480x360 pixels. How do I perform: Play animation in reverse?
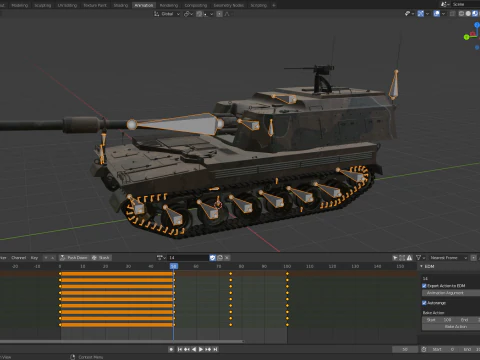coord(194,349)
